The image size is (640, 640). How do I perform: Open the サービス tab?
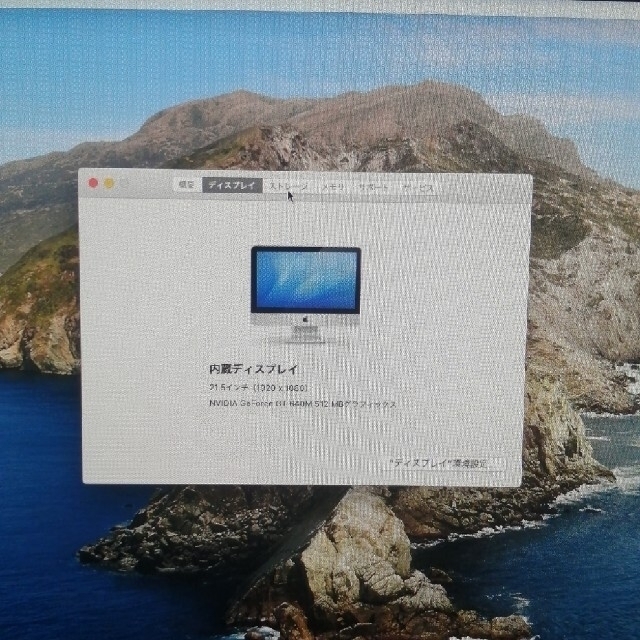coord(418,188)
